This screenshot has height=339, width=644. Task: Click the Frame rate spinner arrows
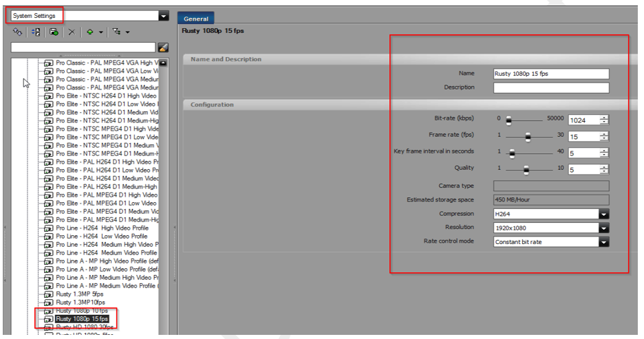(603, 137)
